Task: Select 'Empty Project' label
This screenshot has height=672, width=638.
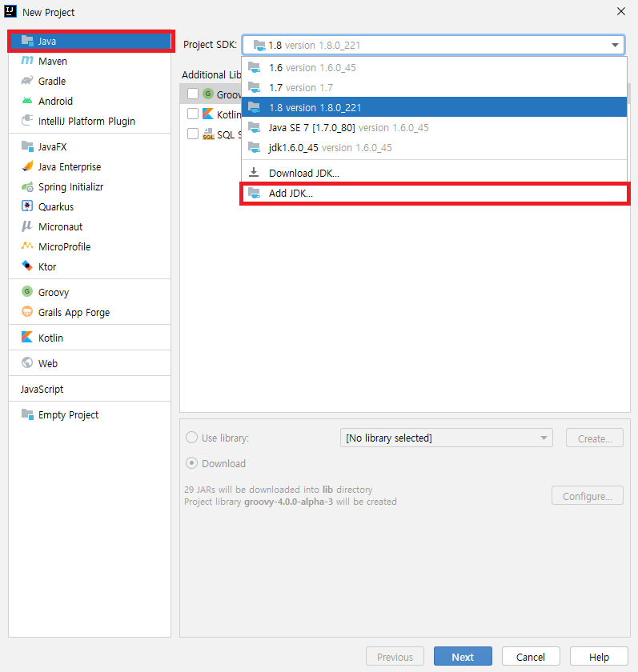Action: [68, 415]
